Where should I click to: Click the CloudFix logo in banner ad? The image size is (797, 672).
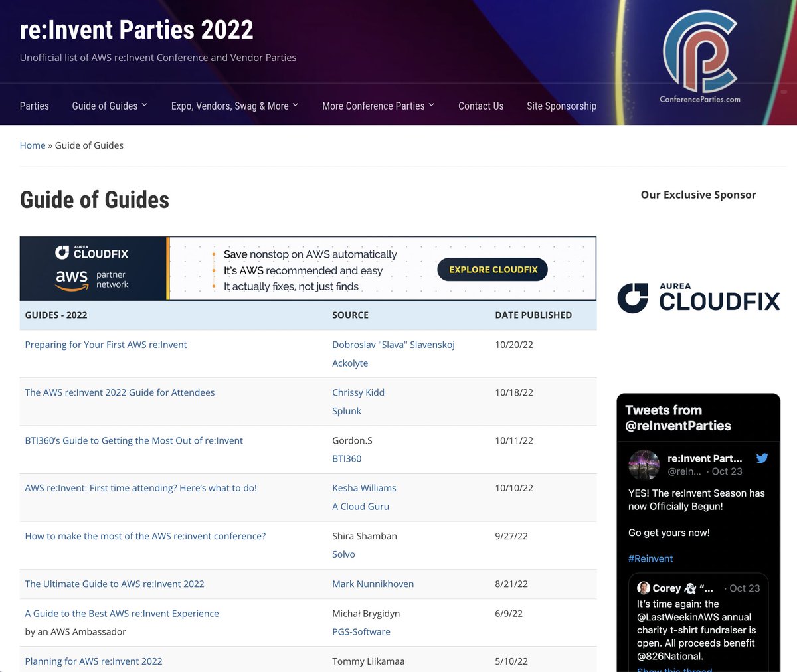pos(92,252)
